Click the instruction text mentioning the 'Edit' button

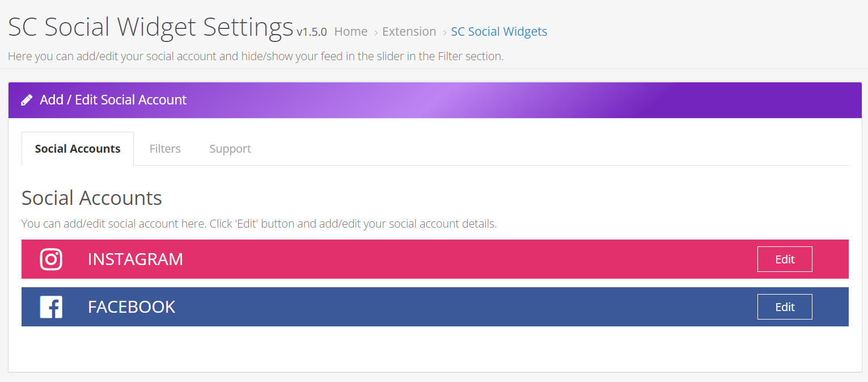click(259, 224)
